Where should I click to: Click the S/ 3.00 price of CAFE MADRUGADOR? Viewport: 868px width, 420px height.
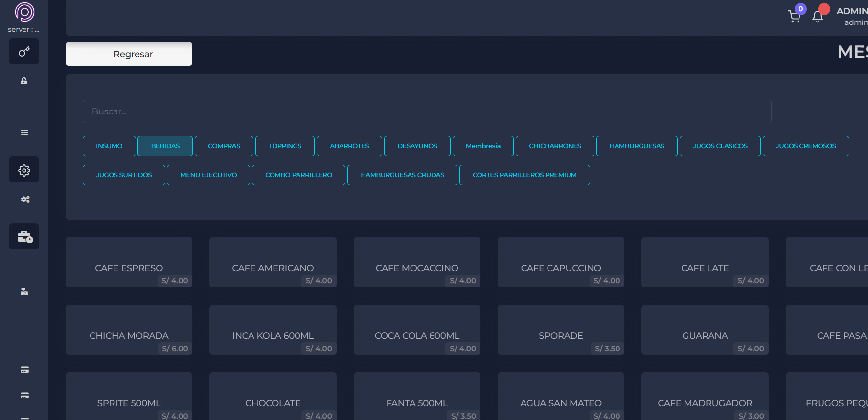coord(751,416)
